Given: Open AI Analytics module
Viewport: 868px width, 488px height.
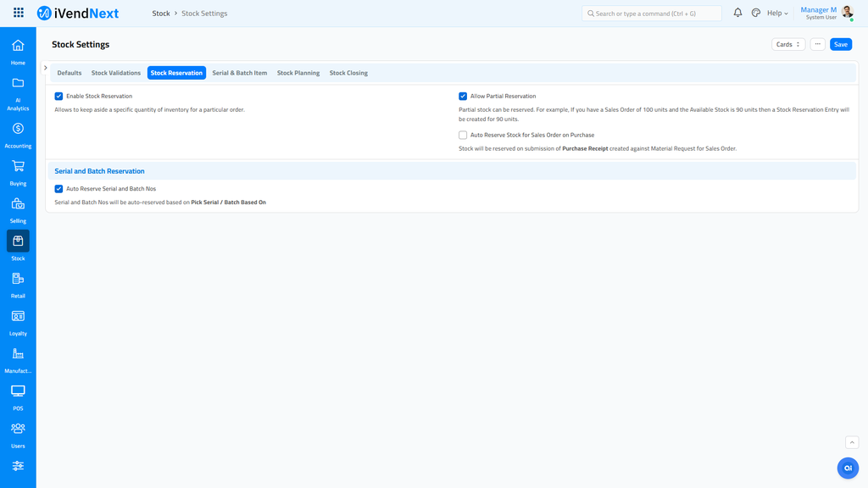Looking at the screenshot, I should point(18,94).
